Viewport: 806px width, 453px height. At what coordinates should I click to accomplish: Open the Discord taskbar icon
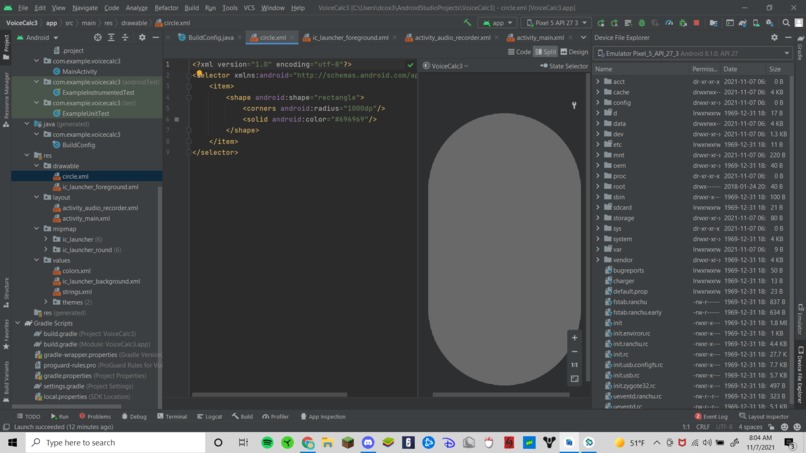coord(368,443)
